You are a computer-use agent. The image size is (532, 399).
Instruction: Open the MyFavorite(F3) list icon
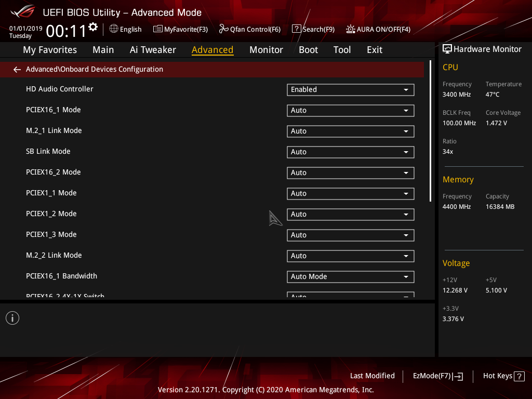(158, 29)
